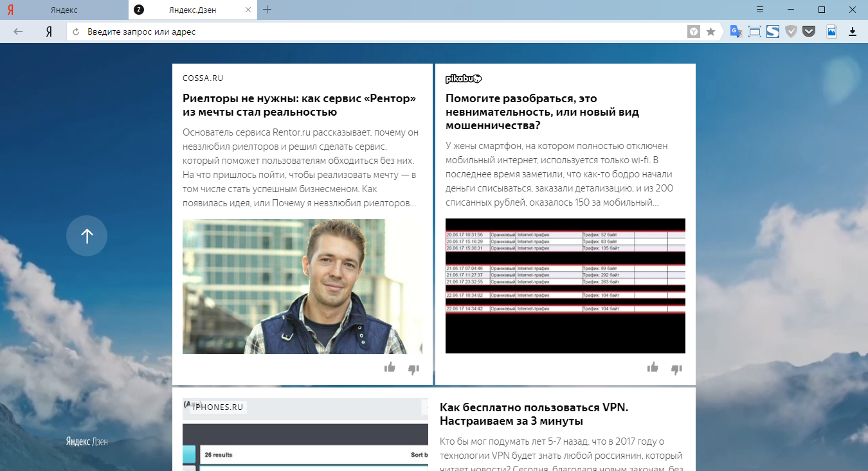This screenshot has width=868, height=471.
Task: Like the Pikabu fraud article
Action: point(653,368)
